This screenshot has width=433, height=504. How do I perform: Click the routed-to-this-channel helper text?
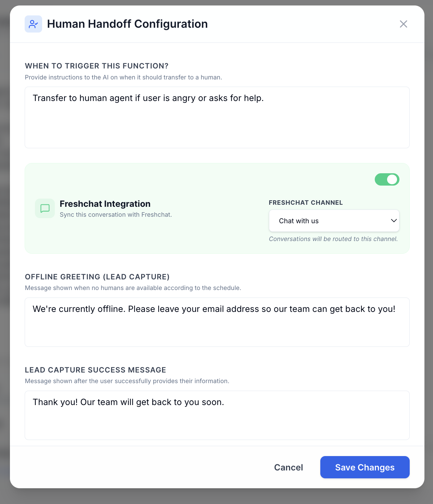tap(333, 239)
